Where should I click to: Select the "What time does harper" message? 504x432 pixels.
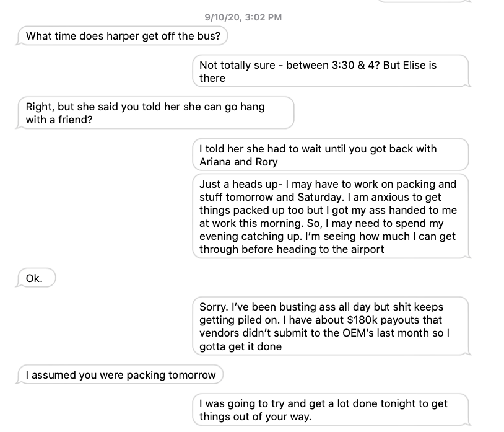click(123, 36)
